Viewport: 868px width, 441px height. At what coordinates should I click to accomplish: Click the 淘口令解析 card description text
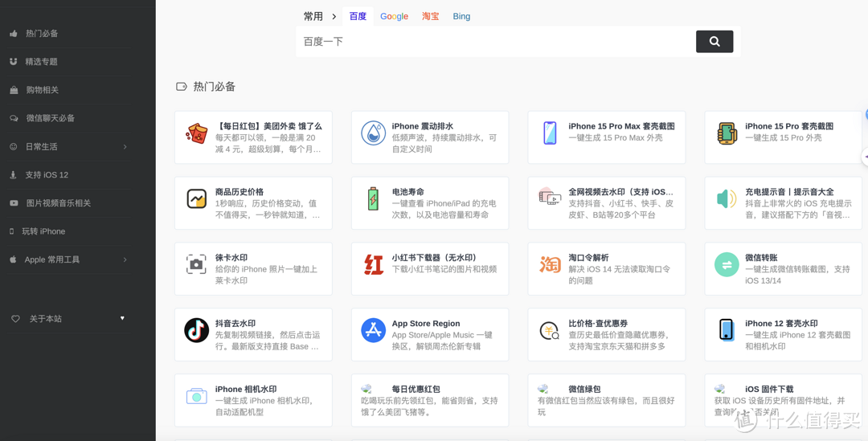tap(620, 275)
